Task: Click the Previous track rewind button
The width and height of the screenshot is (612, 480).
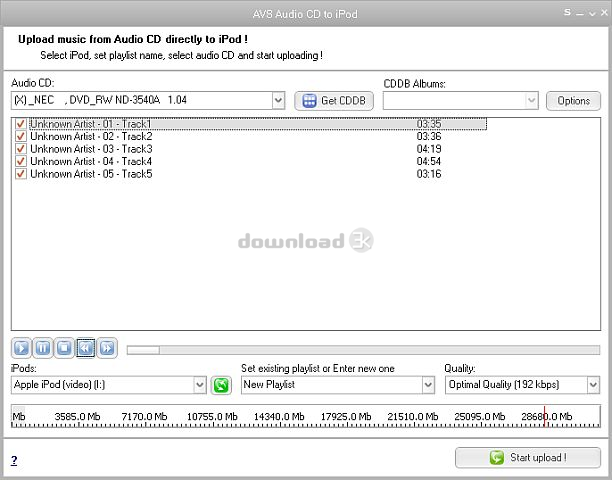Action: pos(86,347)
